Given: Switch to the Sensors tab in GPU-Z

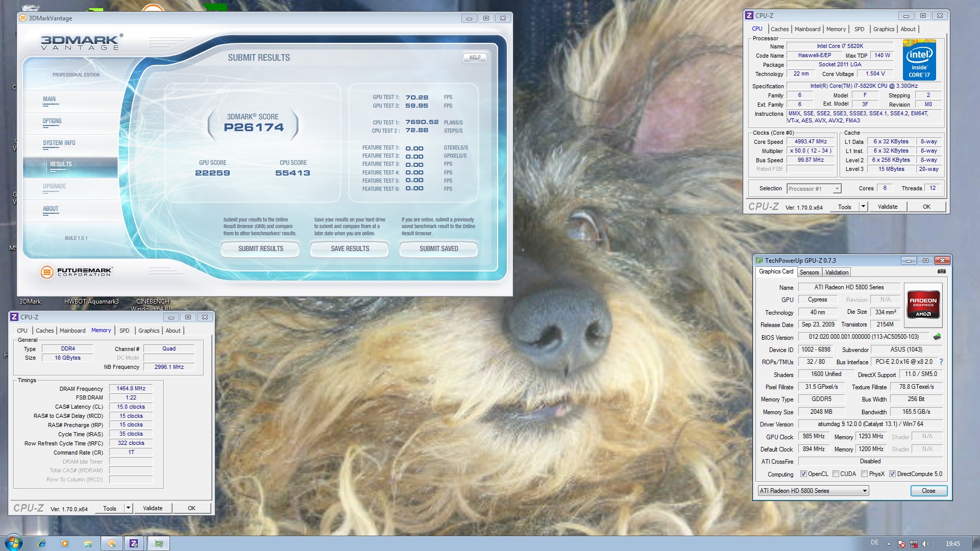Looking at the screenshot, I should [x=809, y=272].
